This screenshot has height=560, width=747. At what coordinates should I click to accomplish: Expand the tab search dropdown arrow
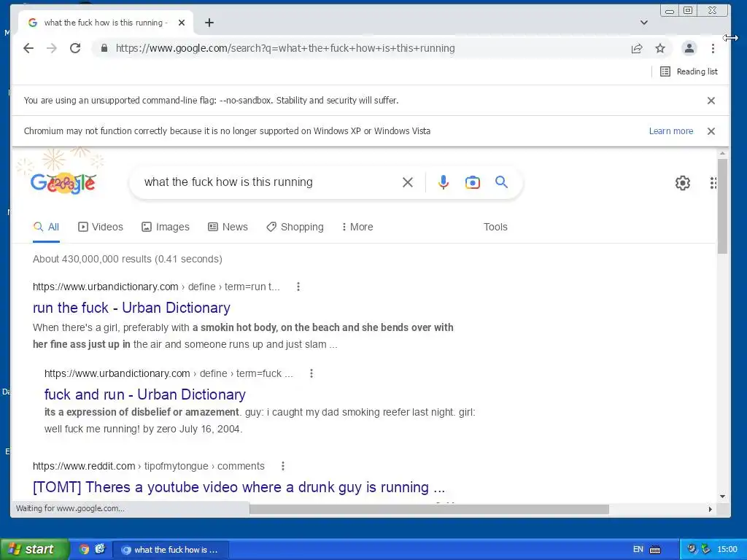tap(643, 23)
